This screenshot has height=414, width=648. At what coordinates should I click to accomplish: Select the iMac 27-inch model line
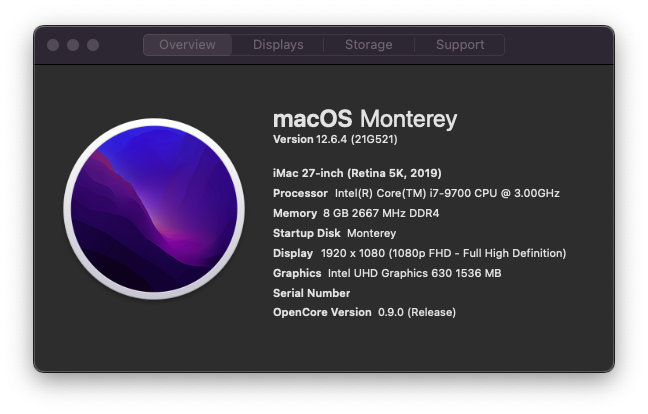[x=357, y=173]
